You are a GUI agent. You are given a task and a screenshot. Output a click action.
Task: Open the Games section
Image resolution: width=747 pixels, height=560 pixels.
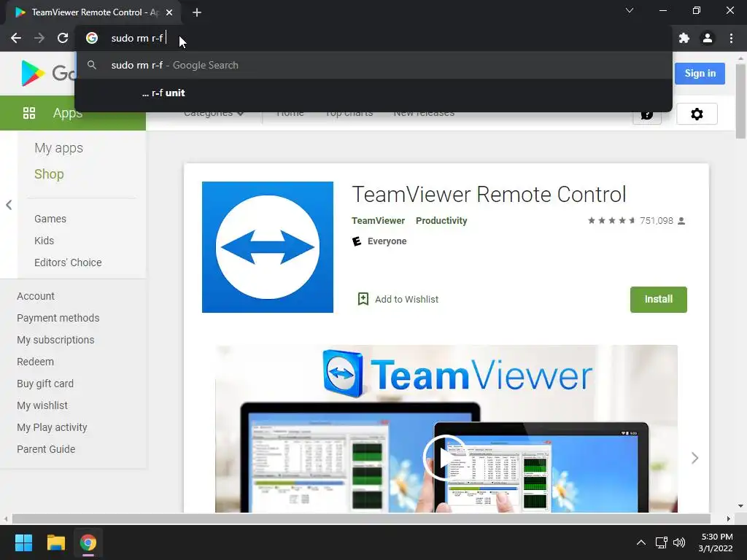point(50,219)
